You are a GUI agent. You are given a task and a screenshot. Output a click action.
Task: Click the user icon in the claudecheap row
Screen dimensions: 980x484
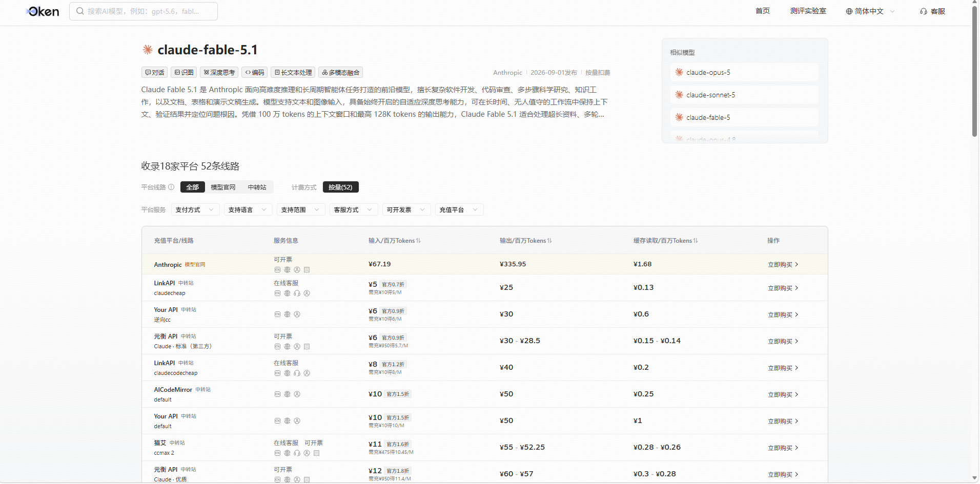coord(307,293)
